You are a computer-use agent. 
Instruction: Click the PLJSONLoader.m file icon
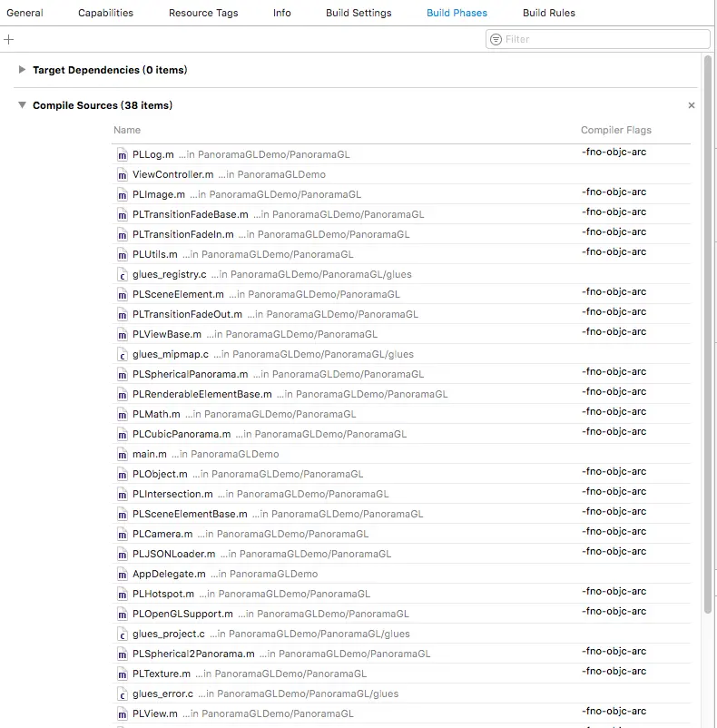coord(122,555)
